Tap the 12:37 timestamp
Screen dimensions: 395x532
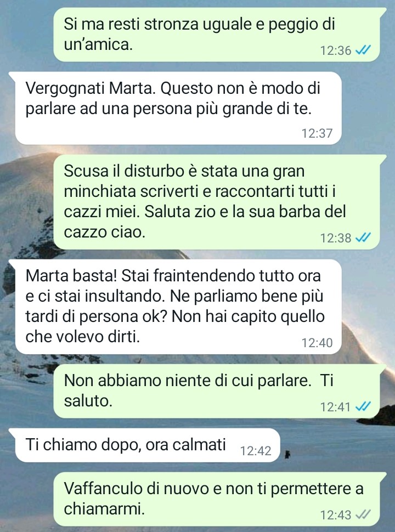[x=317, y=133]
